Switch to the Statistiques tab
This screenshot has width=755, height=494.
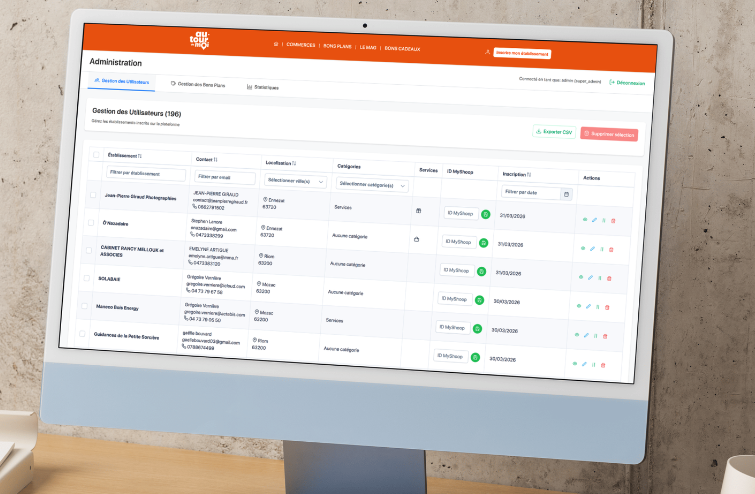tap(263, 87)
